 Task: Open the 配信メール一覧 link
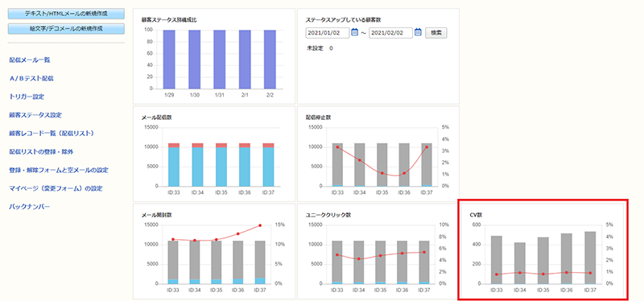(30, 60)
